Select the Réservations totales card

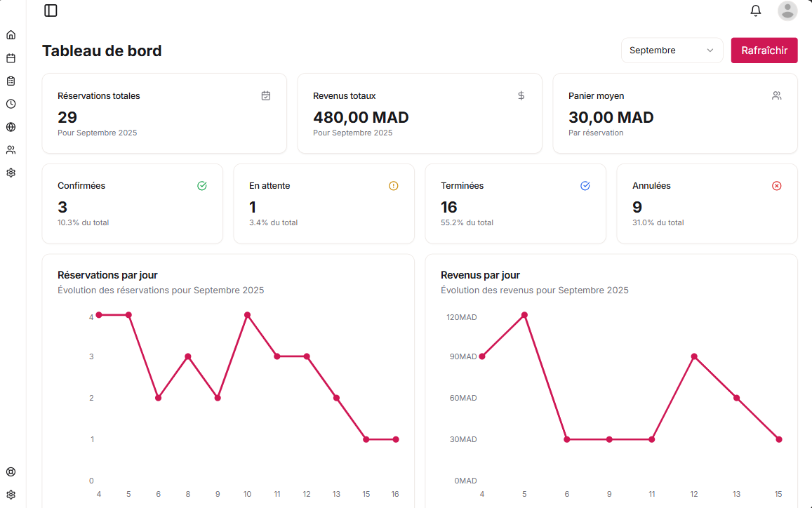(164, 113)
